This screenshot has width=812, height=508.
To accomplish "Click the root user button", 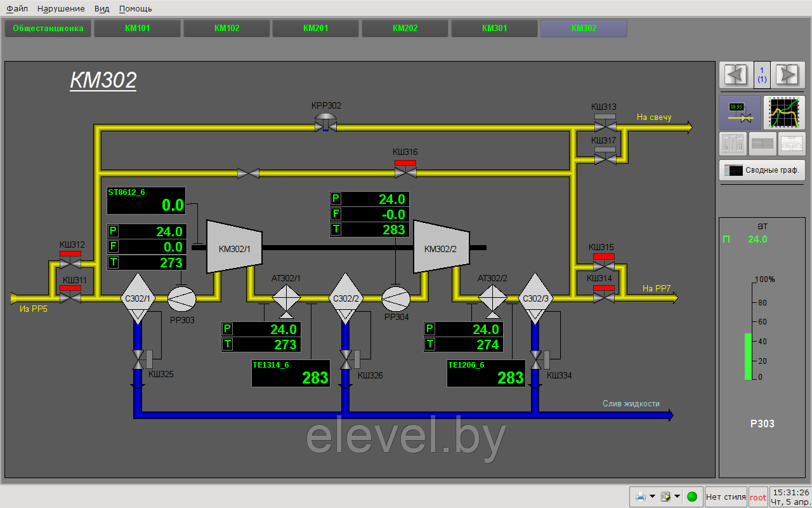I will click(x=758, y=497).
